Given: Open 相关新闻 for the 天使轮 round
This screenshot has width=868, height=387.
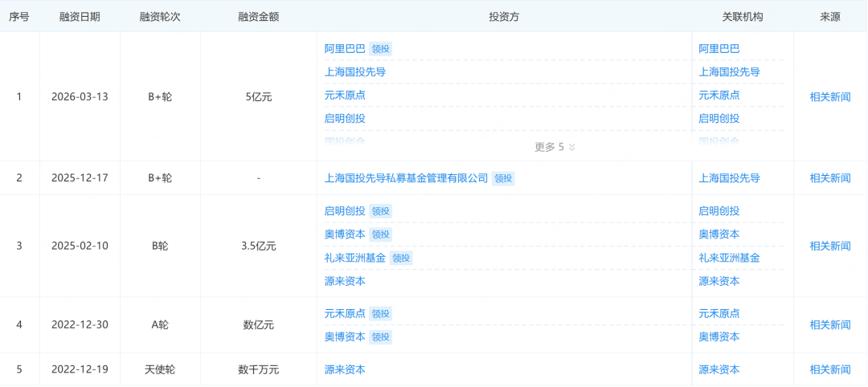Looking at the screenshot, I should 829,370.
